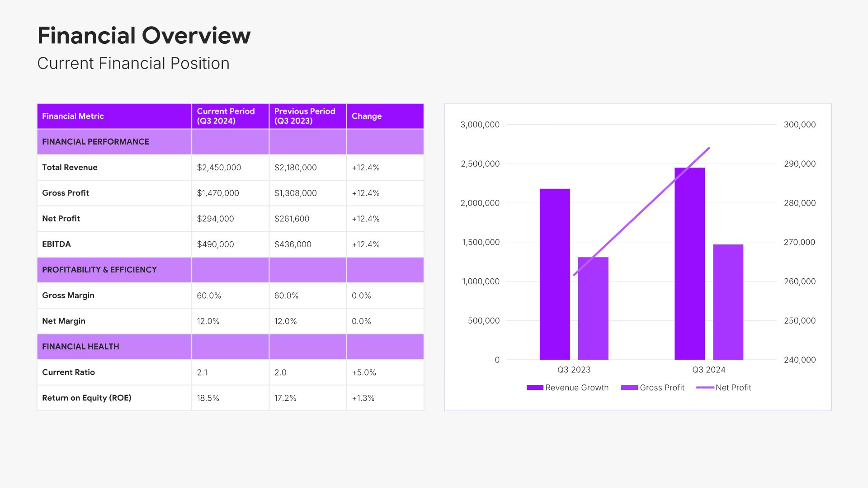Viewport: 868px width, 488px height.
Task: Click the Gross Profit legend swatch
Action: [x=629, y=388]
